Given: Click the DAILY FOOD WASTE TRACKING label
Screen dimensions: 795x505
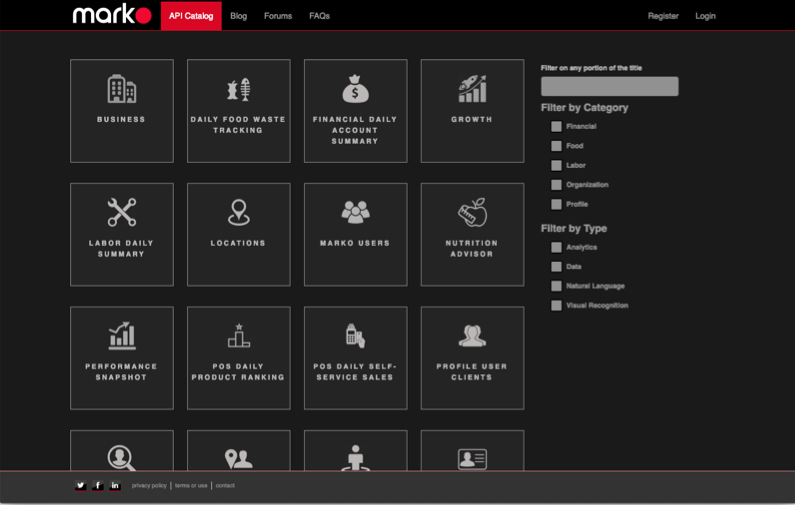Looking at the screenshot, I should (238, 125).
